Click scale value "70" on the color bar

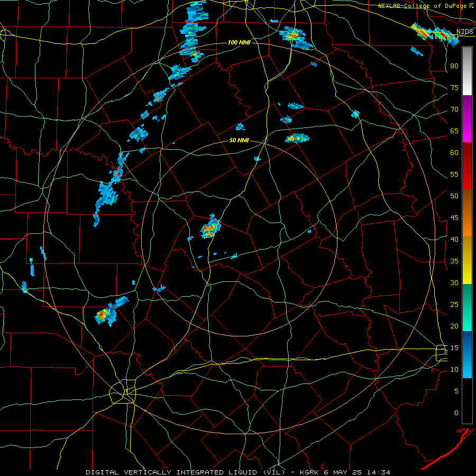(x=454, y=109)
